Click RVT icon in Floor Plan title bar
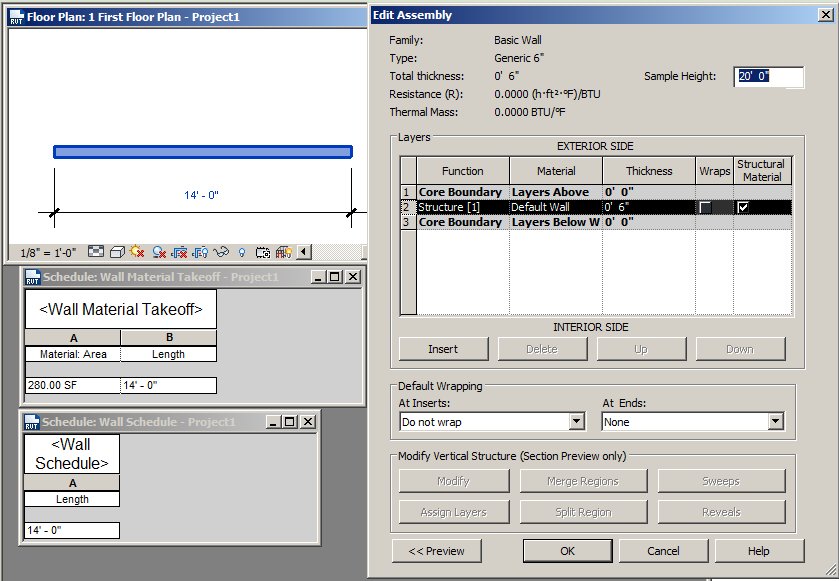This screenshot has width=839, height=581. coord(16,17)
